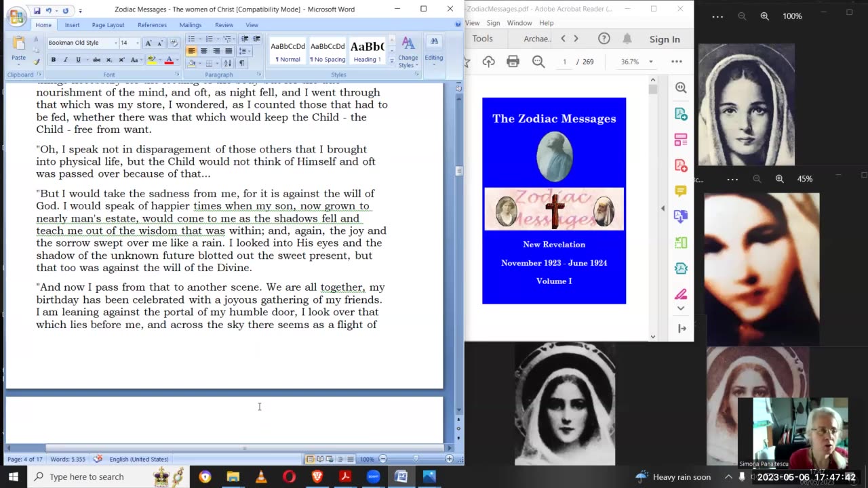868x488 pixels.
Task: Redo via the Quick Access toolbar
Action: click(66, 10)
